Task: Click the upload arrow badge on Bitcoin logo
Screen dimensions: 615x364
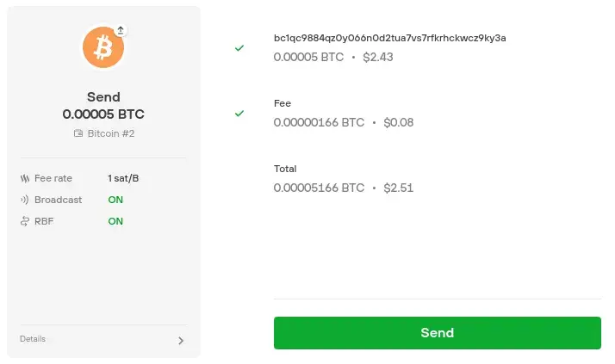Action: pyautogui.click(x=121, y=30)
